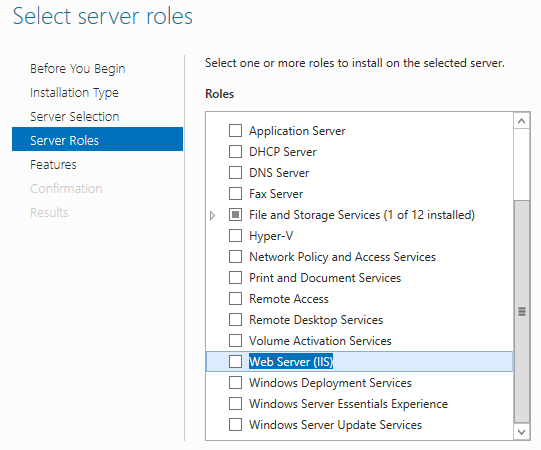Check the Web Server (IIS) checkbox
Image resolution: width=541 pixels, height=450 pixels.
(235, 362)
